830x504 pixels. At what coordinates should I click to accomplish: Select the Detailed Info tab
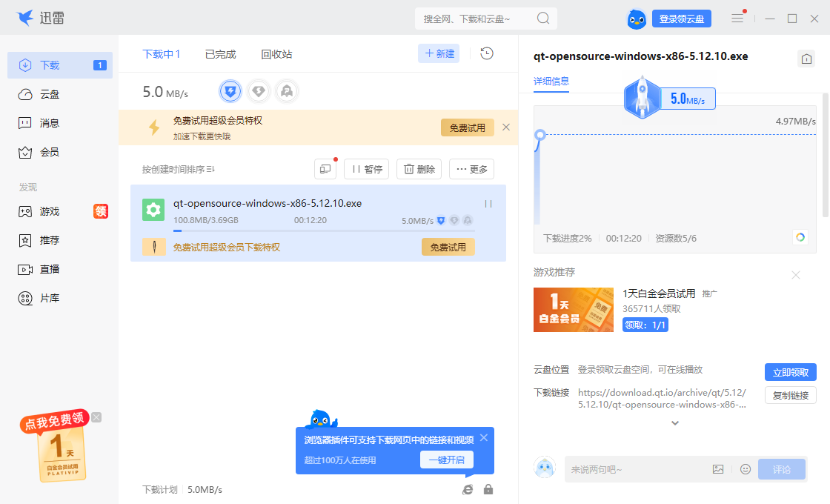click(x=551, y=82)
